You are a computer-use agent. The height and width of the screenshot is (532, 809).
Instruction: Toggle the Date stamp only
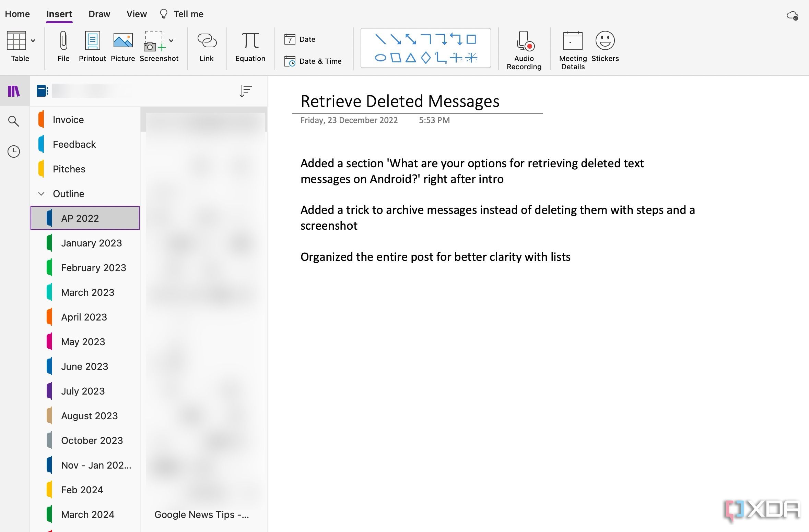(x=306, y=39)
